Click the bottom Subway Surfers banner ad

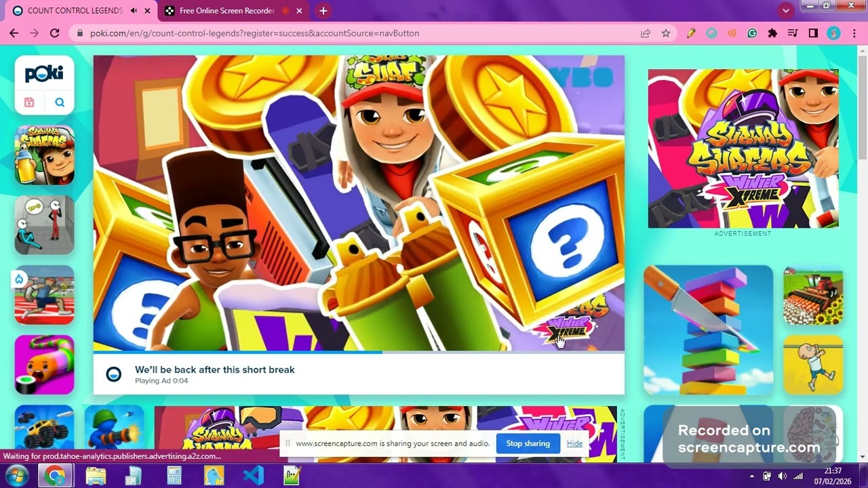[385, 434]
